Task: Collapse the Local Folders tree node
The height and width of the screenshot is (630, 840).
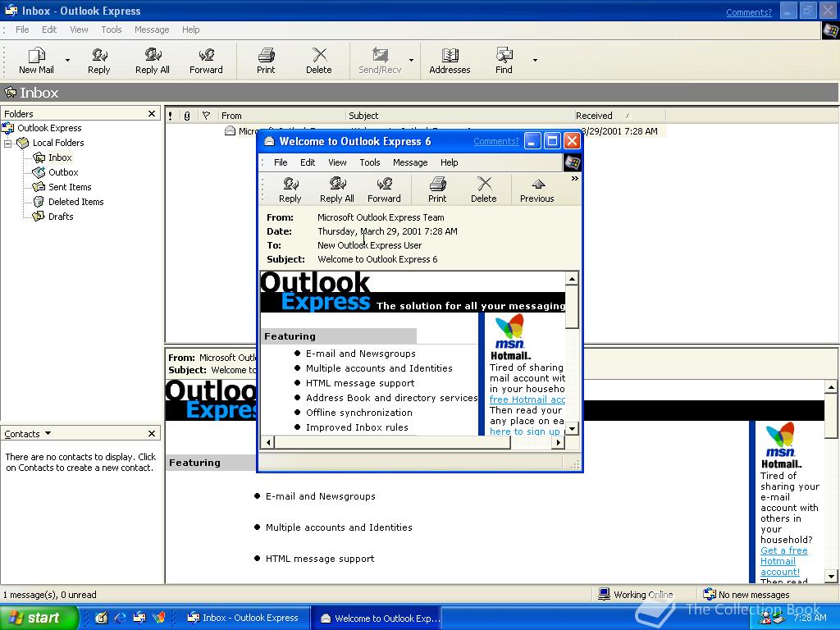Action: tap(7, 144)
